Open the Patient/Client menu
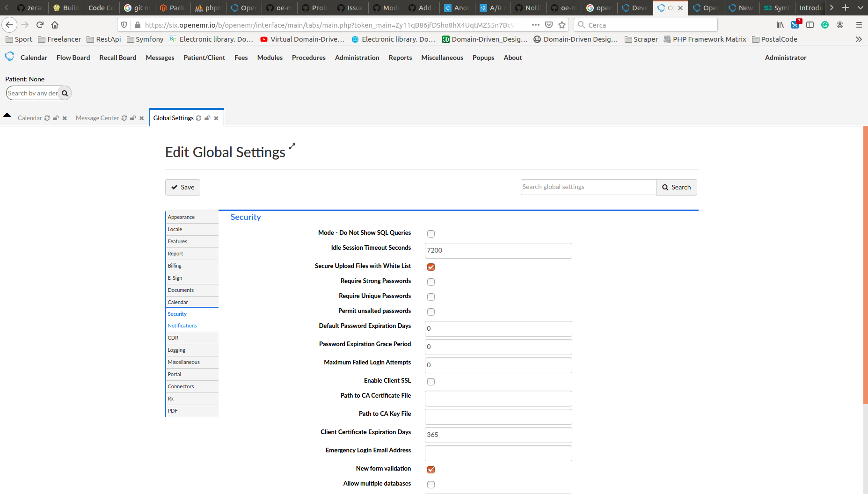 [204, 58]
